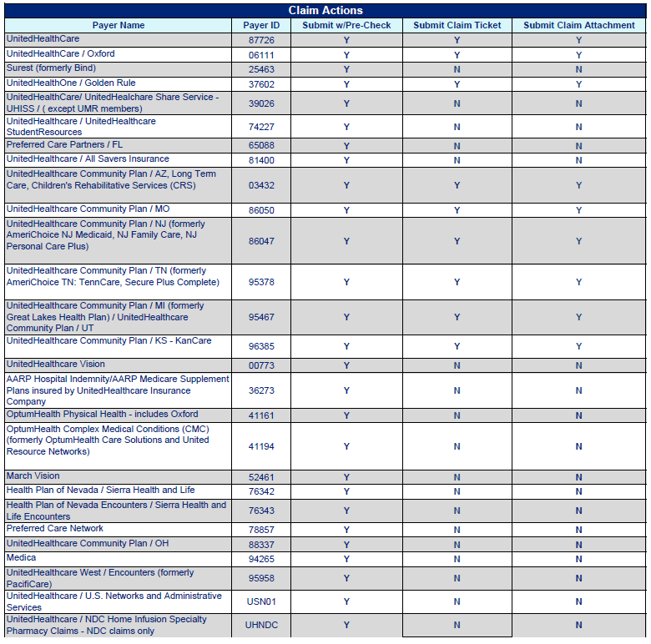Click the Submit Claim Ticket column header
Viewport: 651px width, 644px height.
tap(457, 25)
